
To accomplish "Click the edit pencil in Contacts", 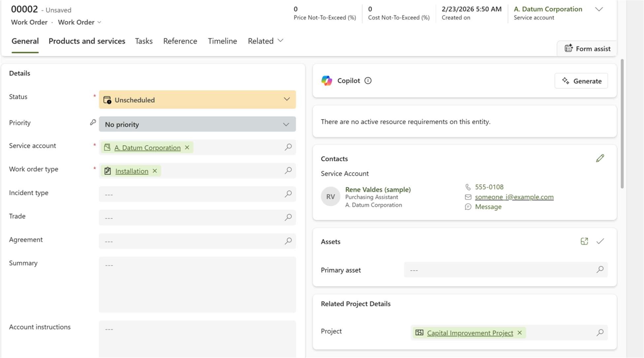I will point(600,158).
